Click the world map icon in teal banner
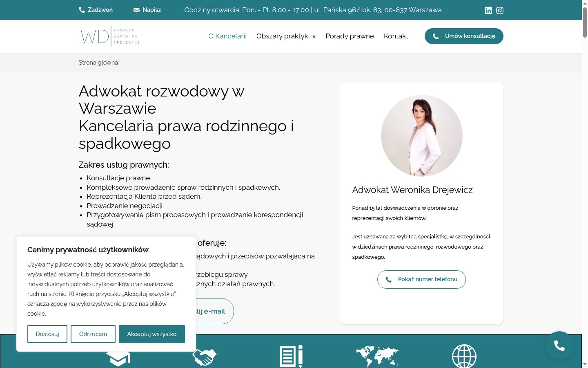This screenshot has width=588, height=368. tap(377, 357)
